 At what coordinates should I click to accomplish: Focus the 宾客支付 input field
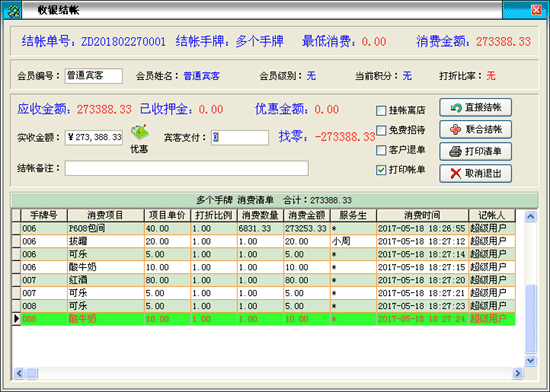(x=240, y=137)
